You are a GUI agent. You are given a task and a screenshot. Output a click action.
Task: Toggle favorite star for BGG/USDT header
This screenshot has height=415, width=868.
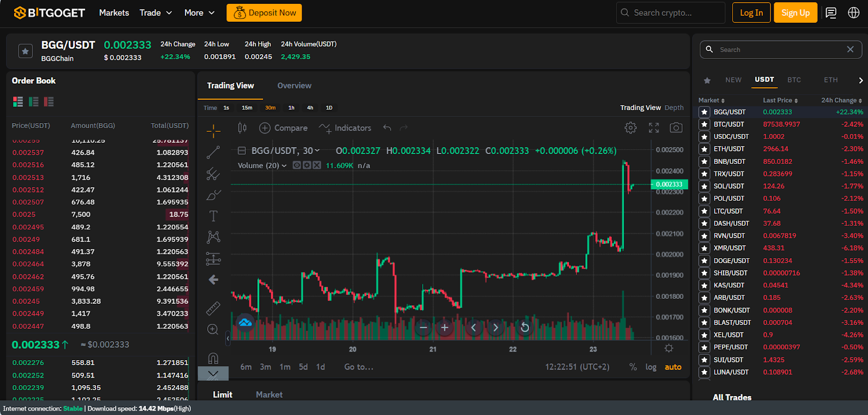click(25, 51)
